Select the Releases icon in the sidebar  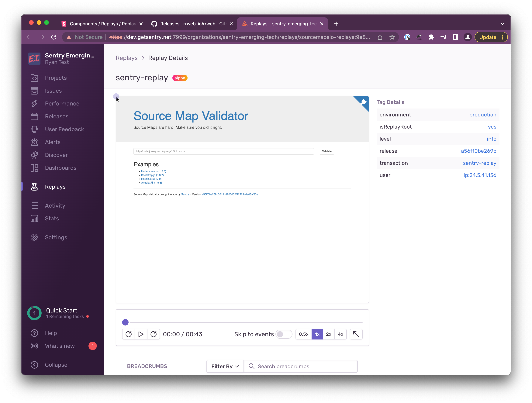click(35, 116)
